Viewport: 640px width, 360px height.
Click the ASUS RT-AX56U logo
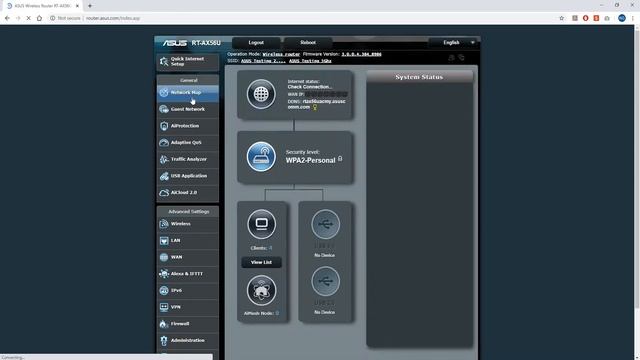coord(191,43)
